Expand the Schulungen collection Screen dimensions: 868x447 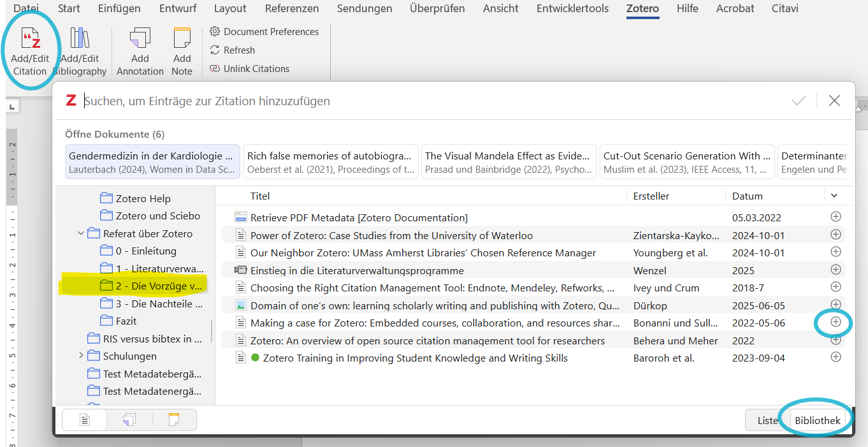tap(81, 356)
